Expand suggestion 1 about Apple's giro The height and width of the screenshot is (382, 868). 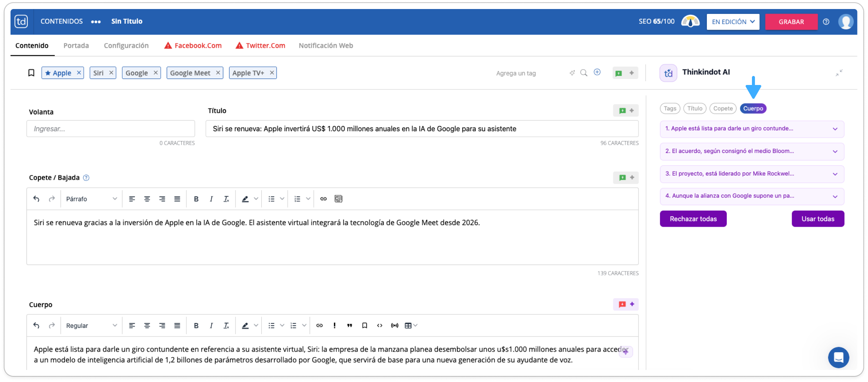click(752, 129)
